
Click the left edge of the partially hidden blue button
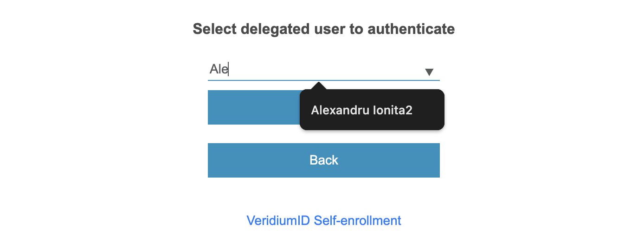tap(212, 107)
